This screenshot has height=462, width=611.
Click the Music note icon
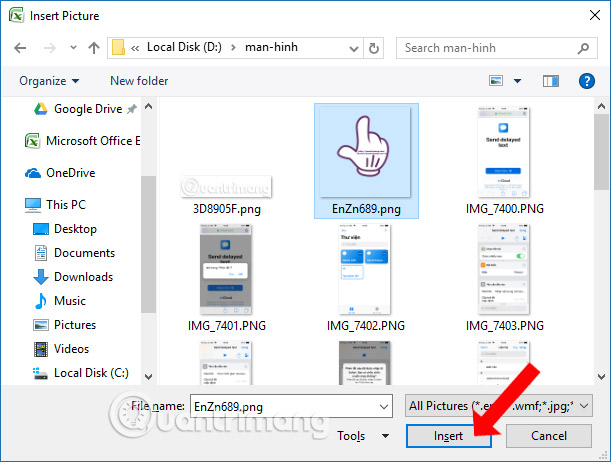(x=40, y=301)
